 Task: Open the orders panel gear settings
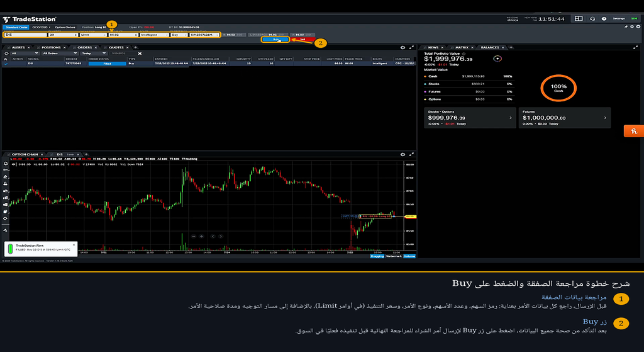coord(402,47)
